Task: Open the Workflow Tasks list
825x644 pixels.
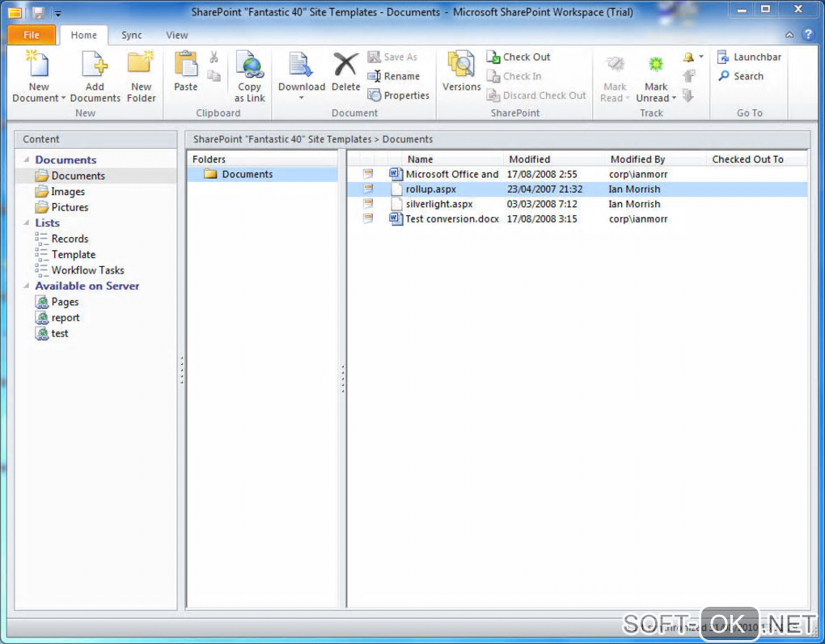Action: (x=79, y=270)
